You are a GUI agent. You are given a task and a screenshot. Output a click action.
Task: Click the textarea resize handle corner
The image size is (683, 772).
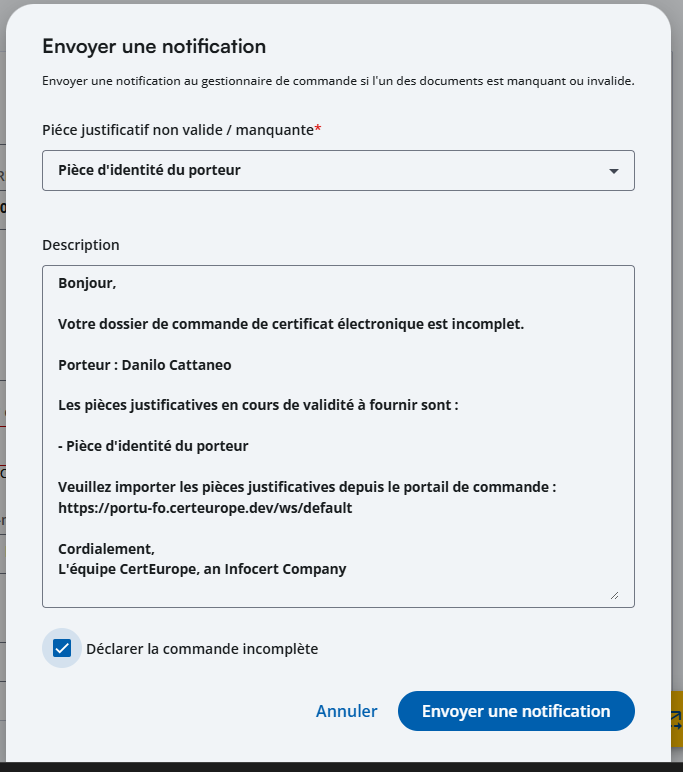tap(614, 595)
